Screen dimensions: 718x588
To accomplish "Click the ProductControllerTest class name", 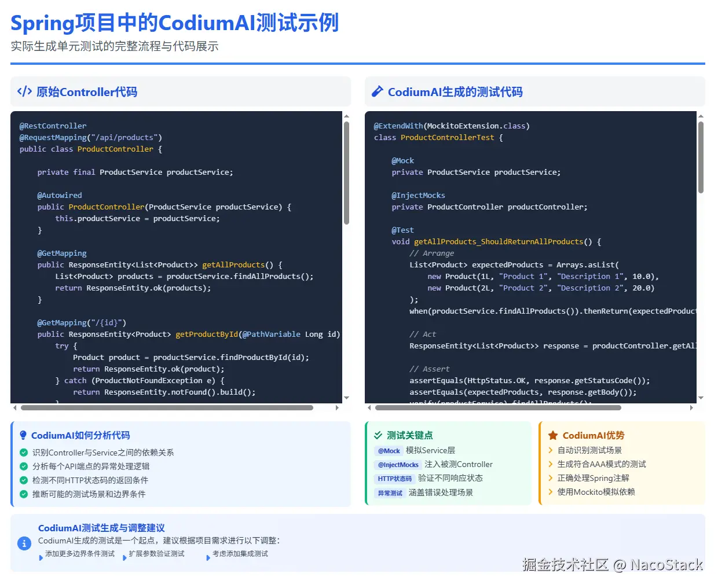I will click(x=448, y=137).
